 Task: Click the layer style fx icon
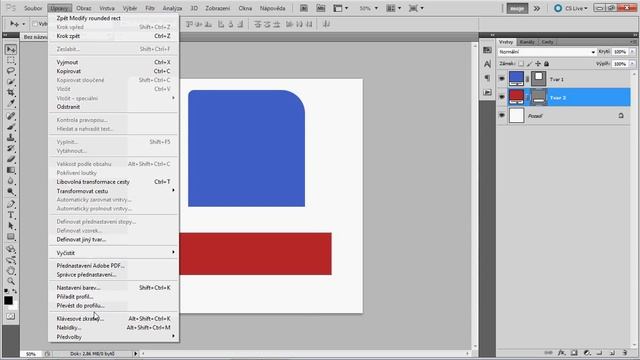click(562, 353)
